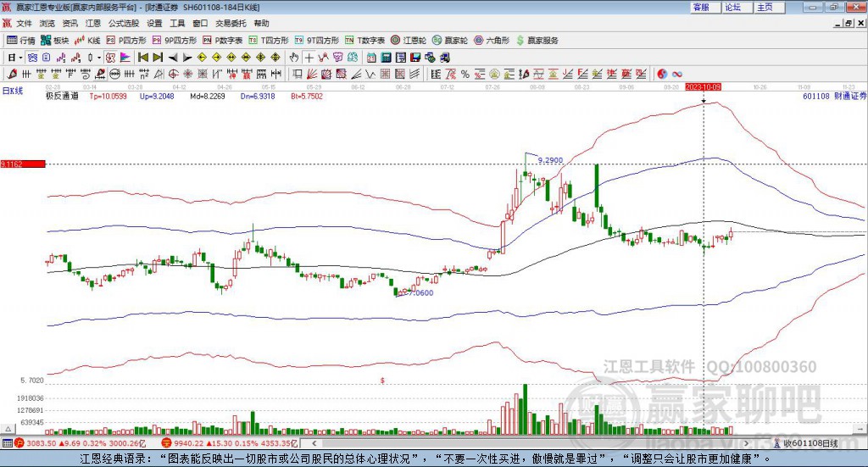Click the 沪 Shanghai index status icon

[19, 443]
